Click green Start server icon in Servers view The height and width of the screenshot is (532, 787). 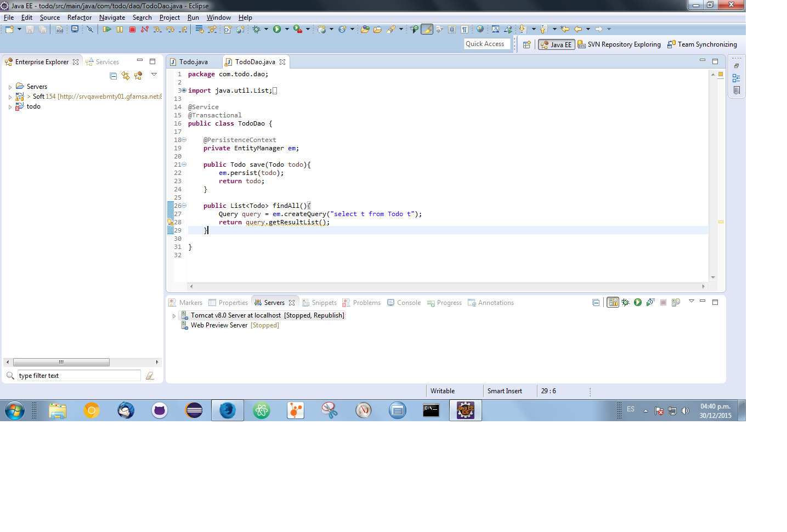638,302
